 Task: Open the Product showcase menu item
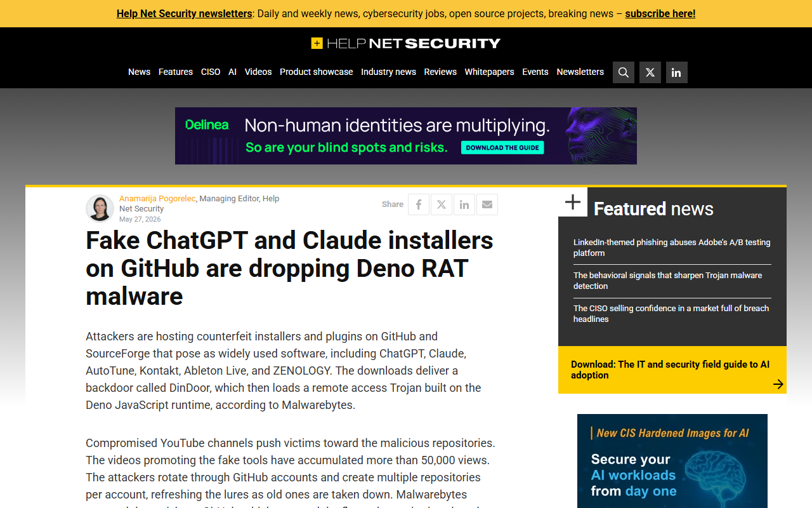317,72
